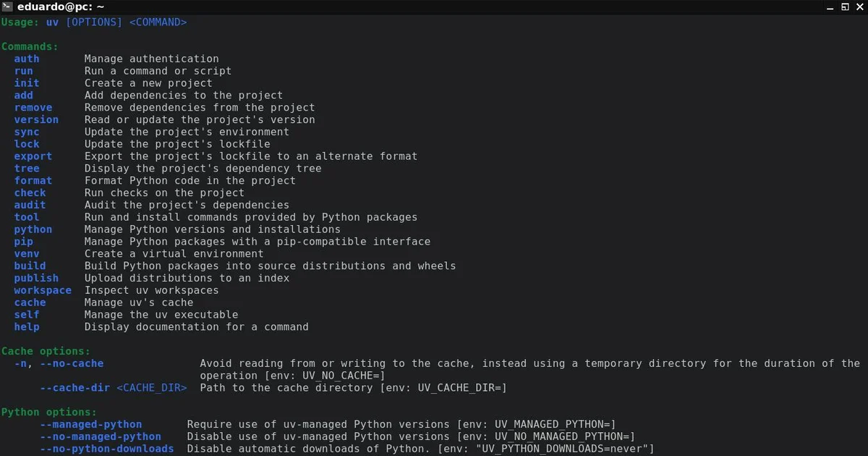Click the 'remove' command text
The image size is (868, 456).
click(x=33, y=107)
